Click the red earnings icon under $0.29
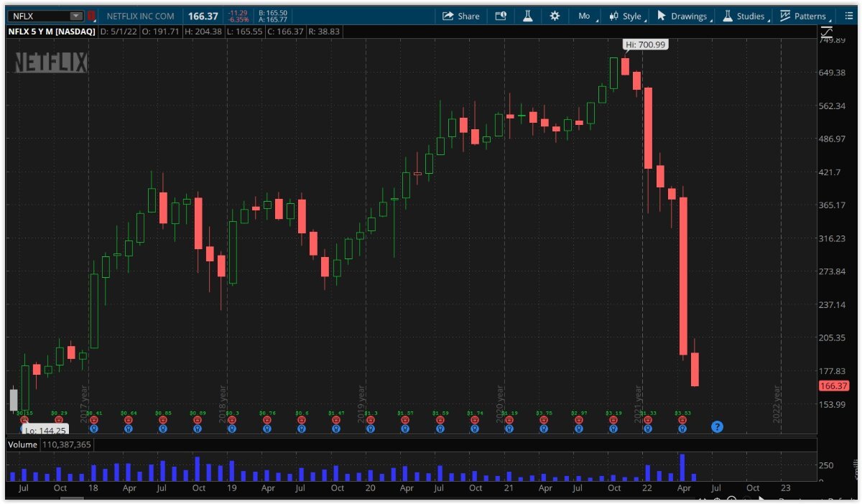This screenshot has width=862, height=504. click(59, 420)
